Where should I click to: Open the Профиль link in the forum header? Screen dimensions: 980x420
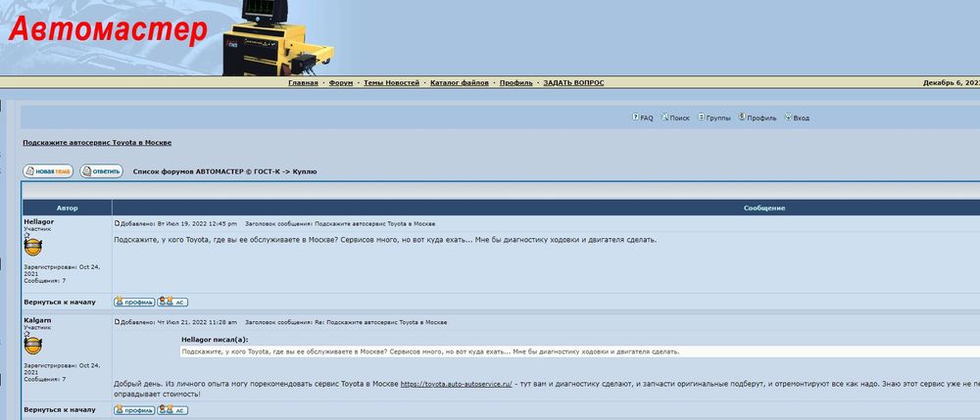tap(758, 117)
